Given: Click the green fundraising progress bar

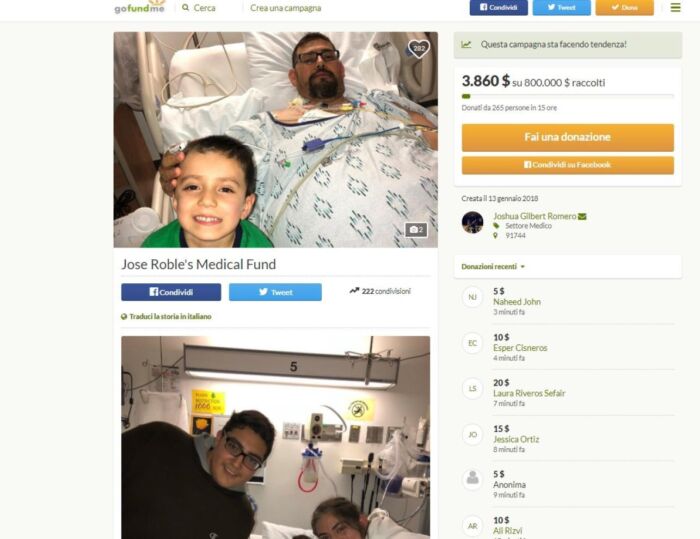Looking at the screenshot, I should click(x=567, y=96).
